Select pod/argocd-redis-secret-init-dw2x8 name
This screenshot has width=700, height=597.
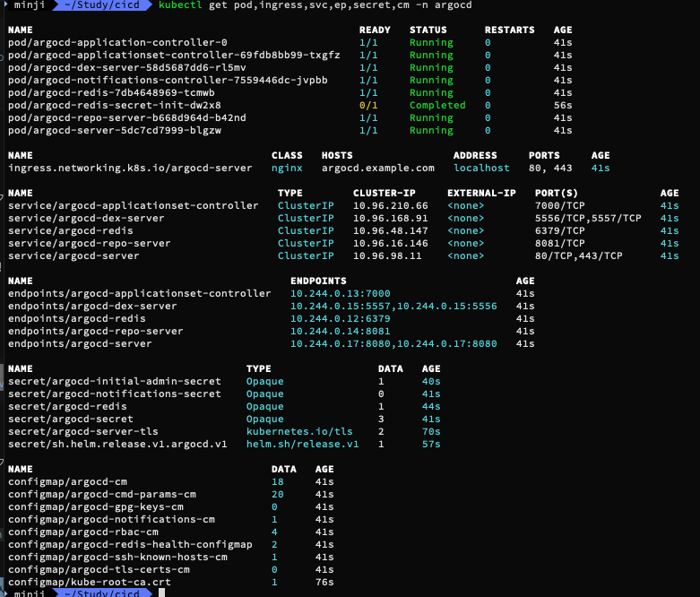pyautogui.click(x=115, y=105)
